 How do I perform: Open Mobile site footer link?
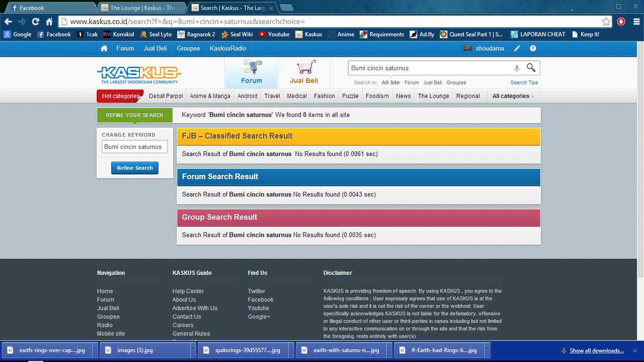[111, 334]
